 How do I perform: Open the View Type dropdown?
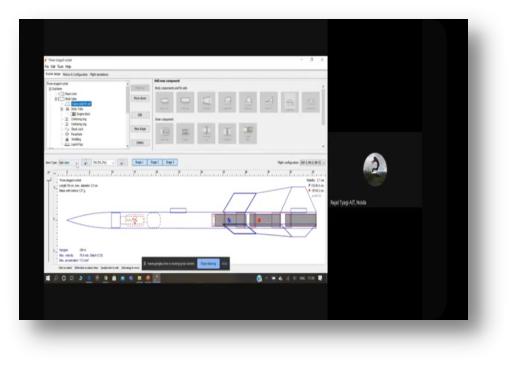(x=68, y=163)
